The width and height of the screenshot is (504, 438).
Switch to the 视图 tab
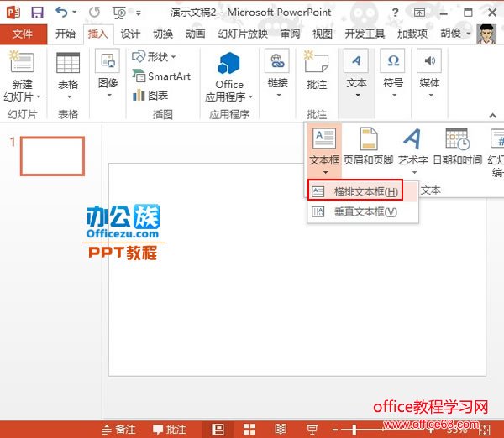[x=323, y=34]
